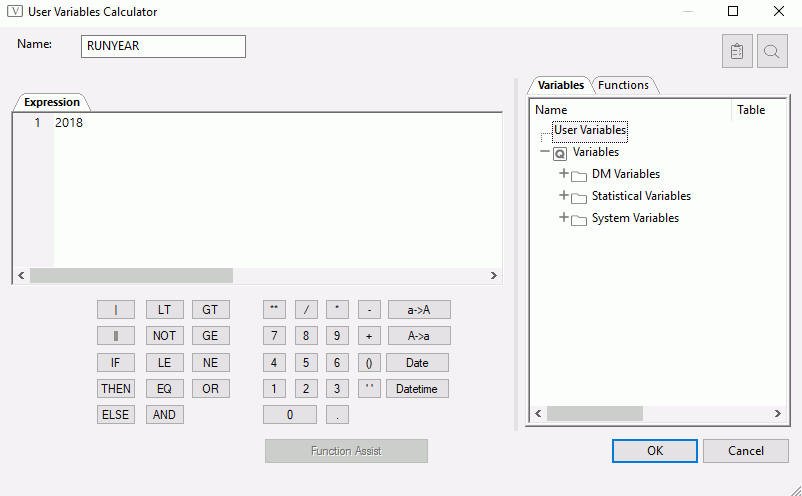Switch to the Functions tab
The height and width of the screenshot is (496, 802).
[623, 85]
